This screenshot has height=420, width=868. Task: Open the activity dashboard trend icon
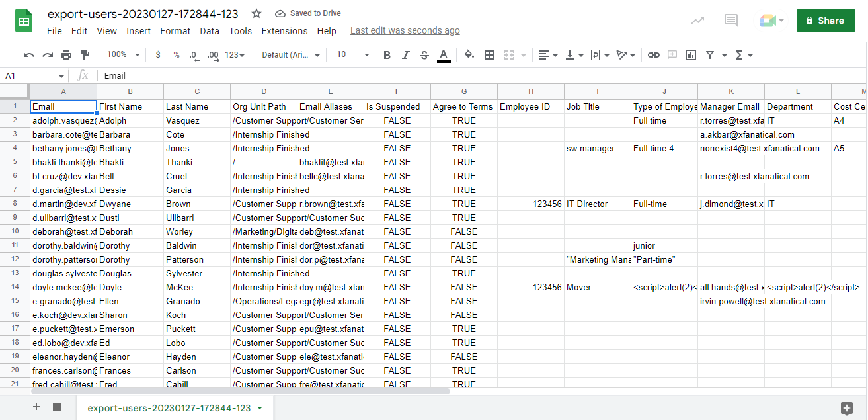coord(697,21)
